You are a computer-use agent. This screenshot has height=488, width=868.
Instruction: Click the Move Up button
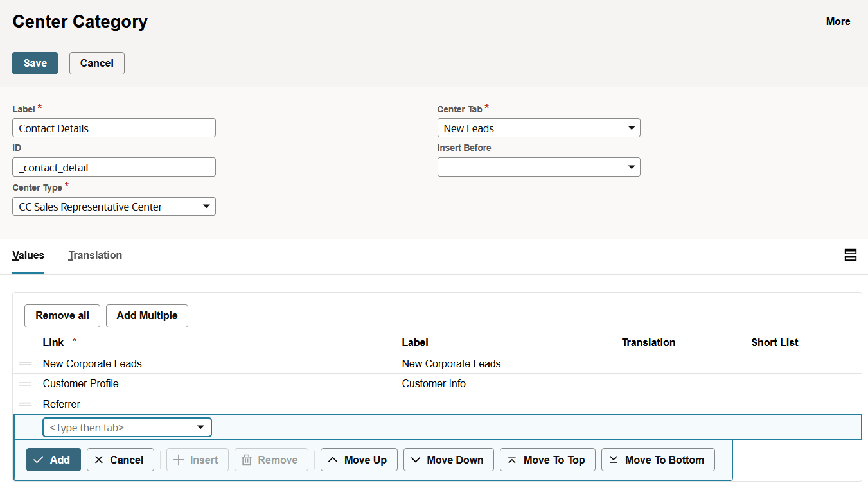[359, 460]
